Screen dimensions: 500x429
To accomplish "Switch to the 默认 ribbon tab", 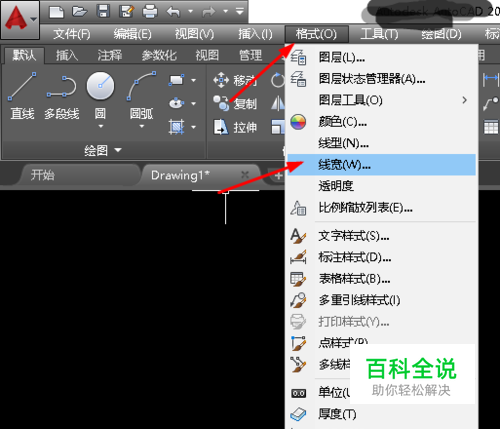I will tap(24, 55).
